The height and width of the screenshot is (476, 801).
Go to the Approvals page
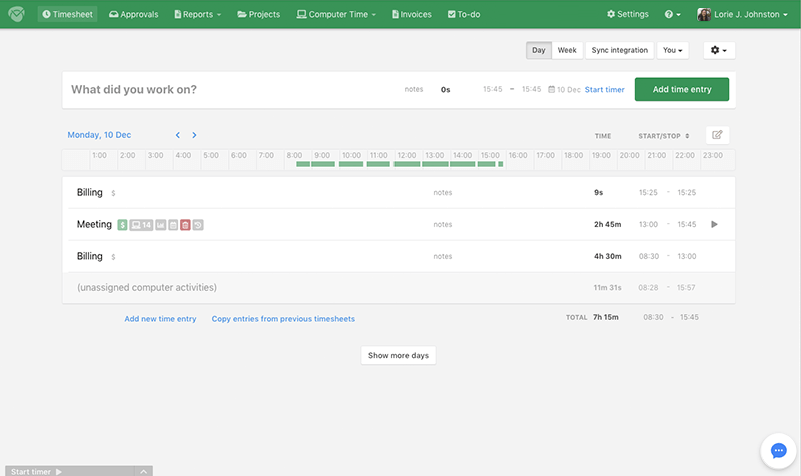pos(133,14)
